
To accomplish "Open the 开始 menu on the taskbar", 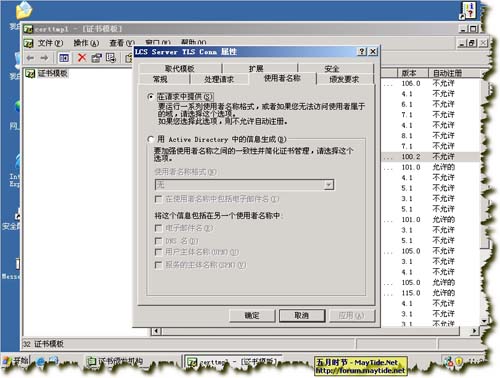I will (x=16, y=361).
